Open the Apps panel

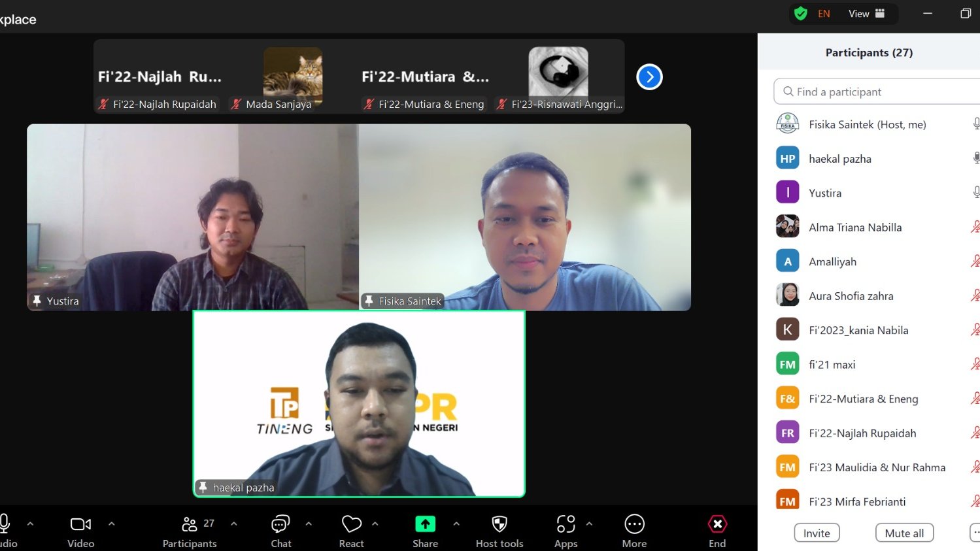(x=566, y=529)
